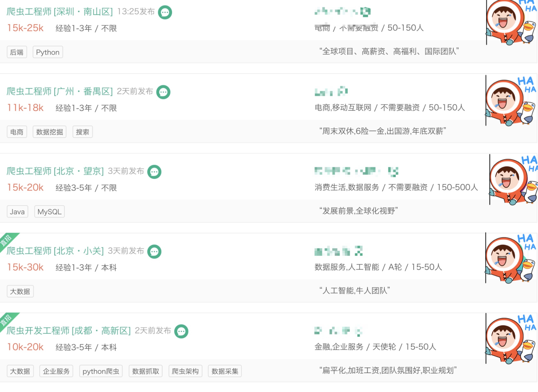Click the python爬虫 tag
538x392 pixels.
pyautogui.click(x=101, y=371)
